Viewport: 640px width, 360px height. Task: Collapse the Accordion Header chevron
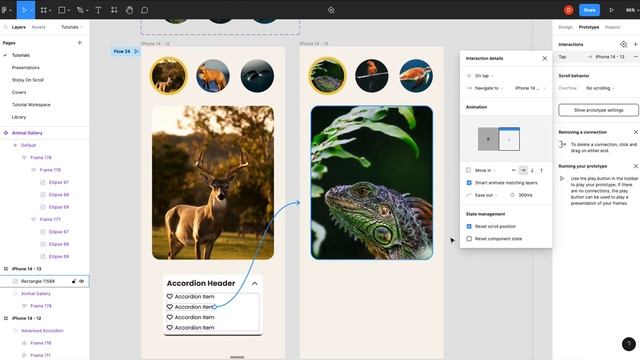point(255,283)
